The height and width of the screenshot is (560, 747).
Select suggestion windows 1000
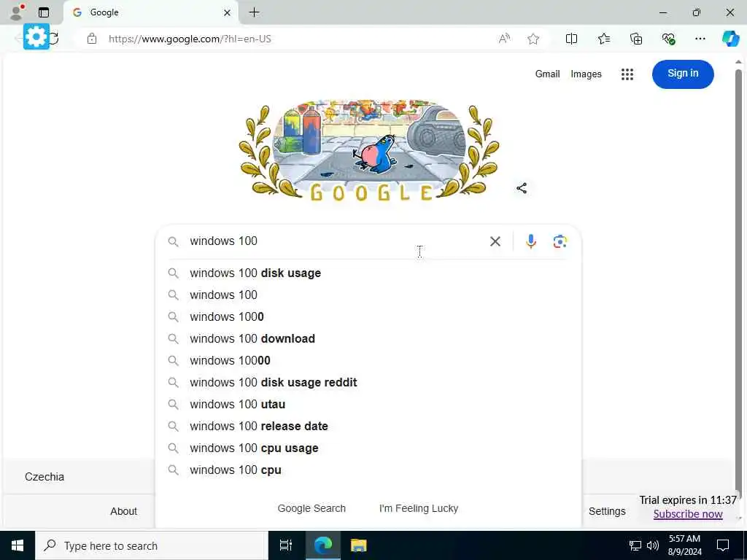pyautogui.click(x=368, y=316)
